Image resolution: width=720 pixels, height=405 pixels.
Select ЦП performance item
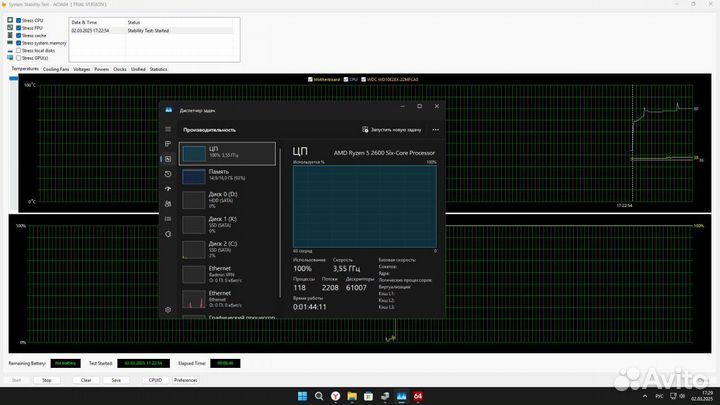click(x=228, y=153)
